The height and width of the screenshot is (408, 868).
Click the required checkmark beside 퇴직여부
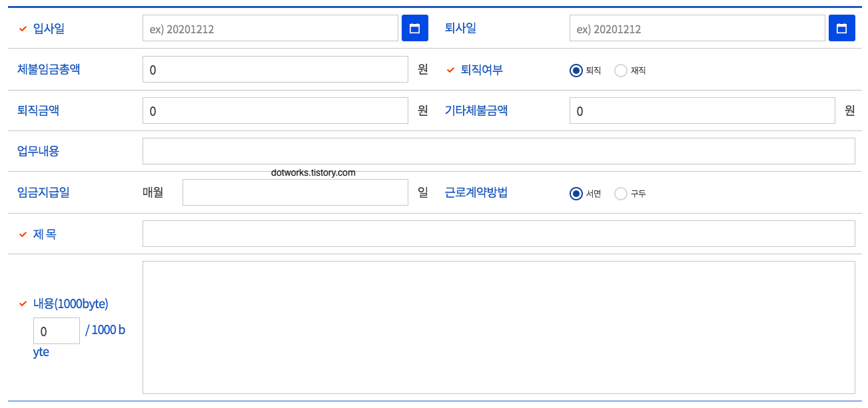[x=450, y=69]
